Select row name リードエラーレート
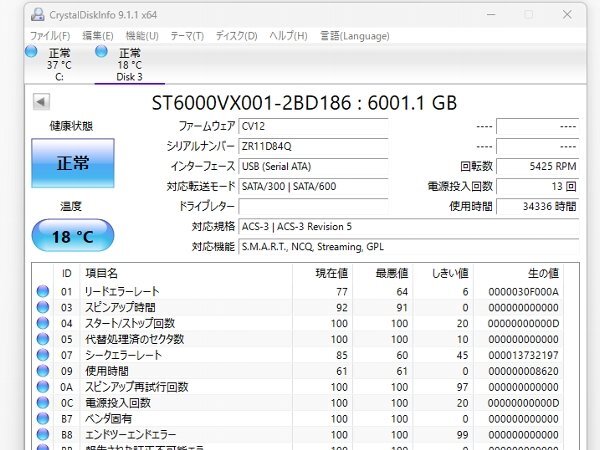600x450 pixels. pos(122,291)
